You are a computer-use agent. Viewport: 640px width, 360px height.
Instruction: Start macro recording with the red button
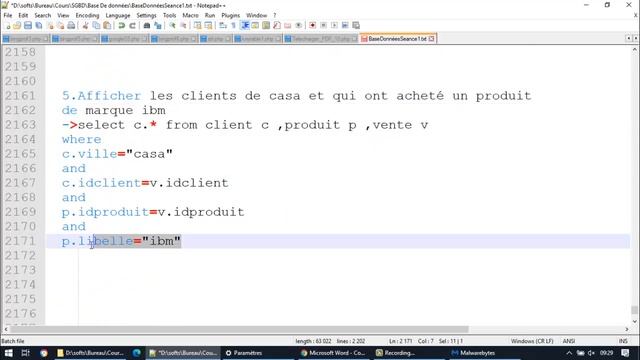coord(313,25)
